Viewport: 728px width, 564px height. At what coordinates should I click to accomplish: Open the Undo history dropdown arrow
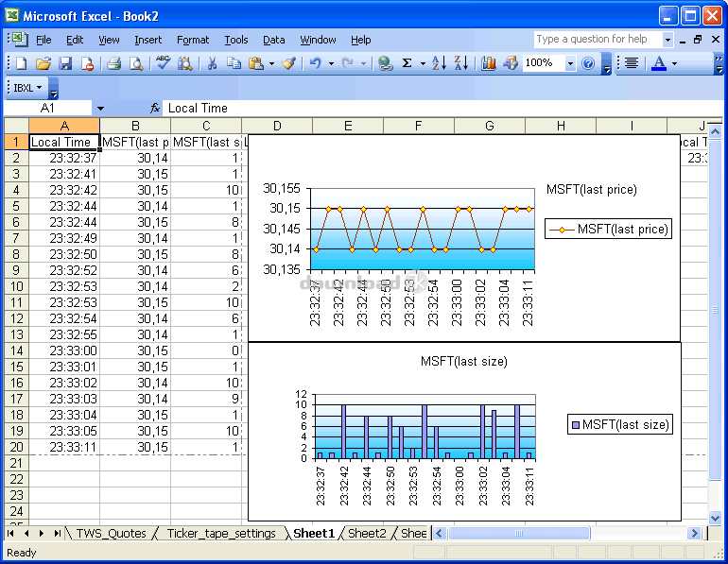coord(331,63)
